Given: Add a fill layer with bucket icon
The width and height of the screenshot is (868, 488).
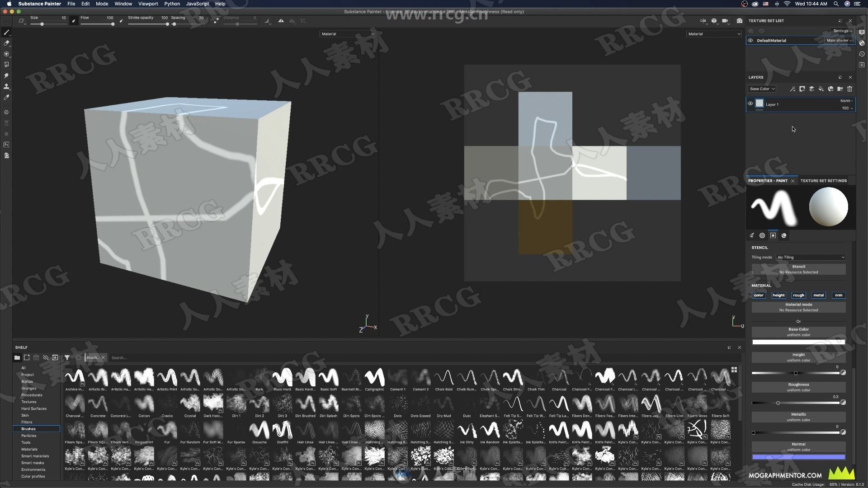Looking at the screenshot, I should (x=821, y=89).
